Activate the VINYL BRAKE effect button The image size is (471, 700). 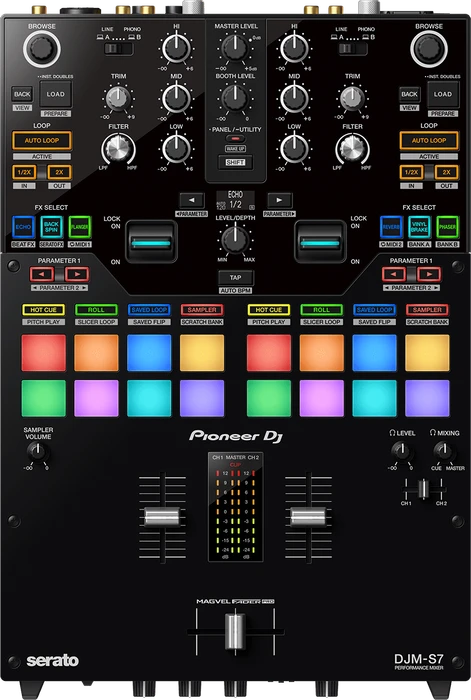tap(419, 227)
